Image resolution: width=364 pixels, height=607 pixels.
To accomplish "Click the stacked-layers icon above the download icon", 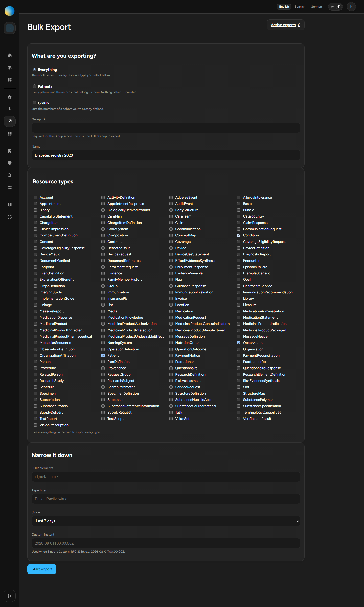I will [x=10, y=97].
